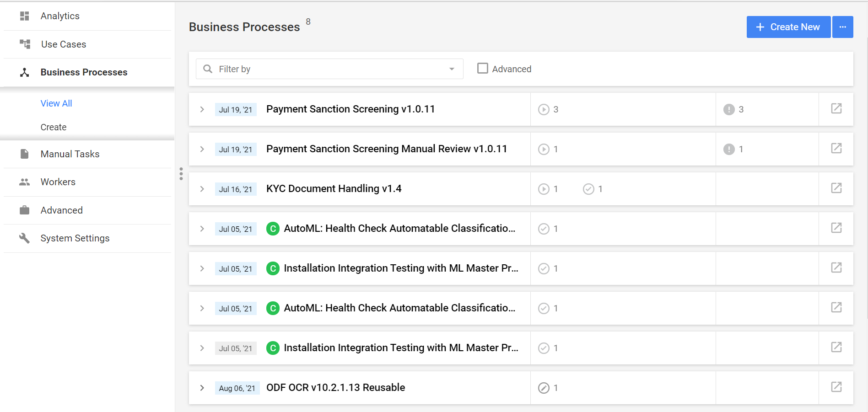The height and width of the screenshot is (412, 868).
Task: Open more options button beside Create New
Action: 843,27
